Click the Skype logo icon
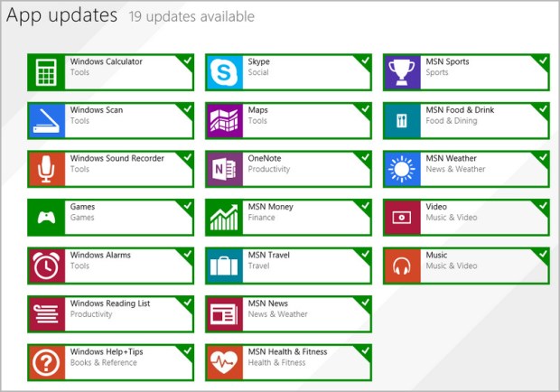560x392 pixels. point(223,73)
